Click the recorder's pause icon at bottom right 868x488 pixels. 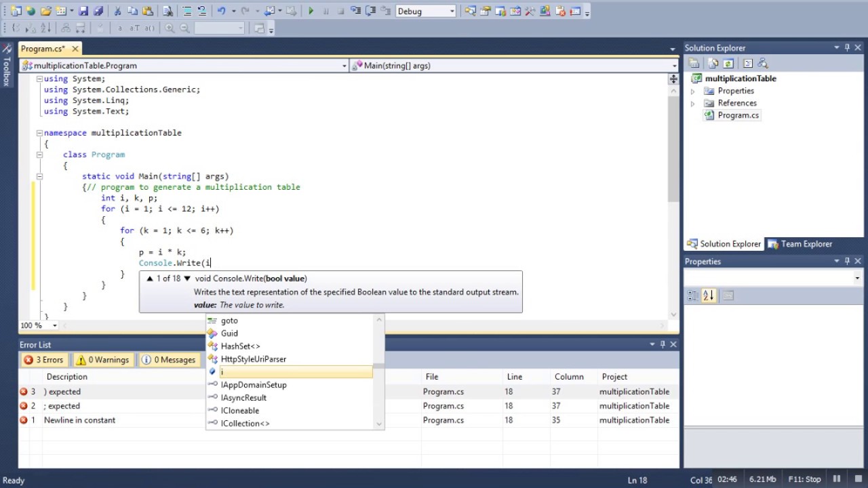[x=837, y=479]
